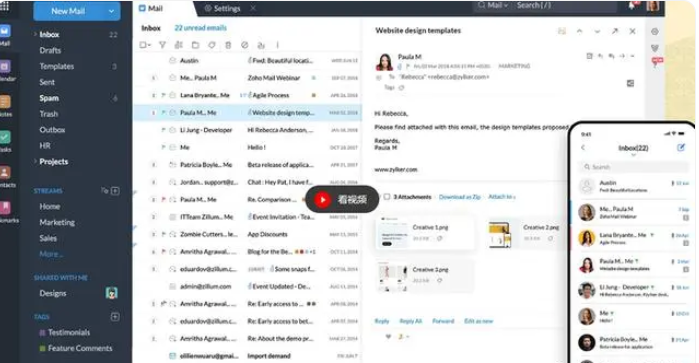Screen dimensions: 699x363
Task: Switch to the Mail tab
Action: pos(151,8)
